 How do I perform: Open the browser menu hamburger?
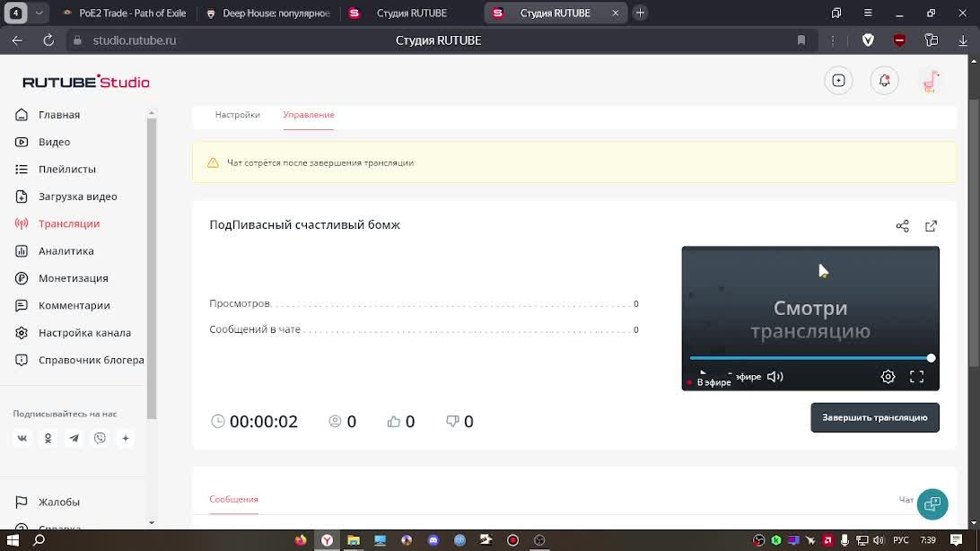[x=868, y=13]
